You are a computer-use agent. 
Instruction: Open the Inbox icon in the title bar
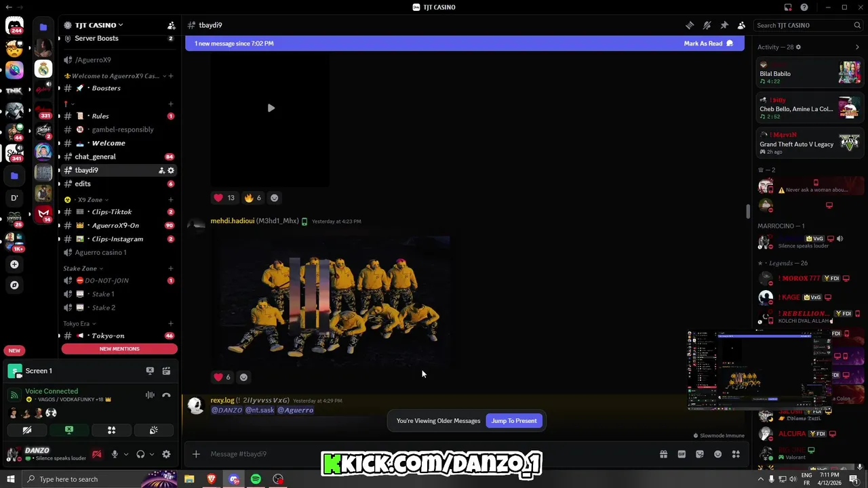coord(788,7)
